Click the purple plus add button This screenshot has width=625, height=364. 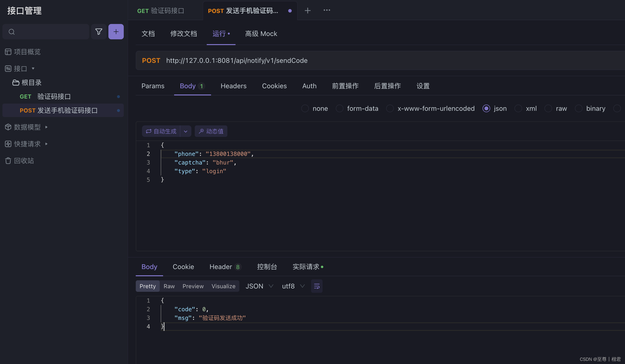(116, 31)
